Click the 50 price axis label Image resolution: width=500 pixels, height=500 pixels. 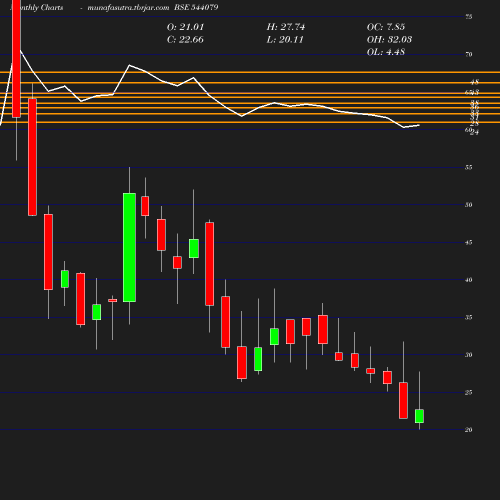point(469,205)
